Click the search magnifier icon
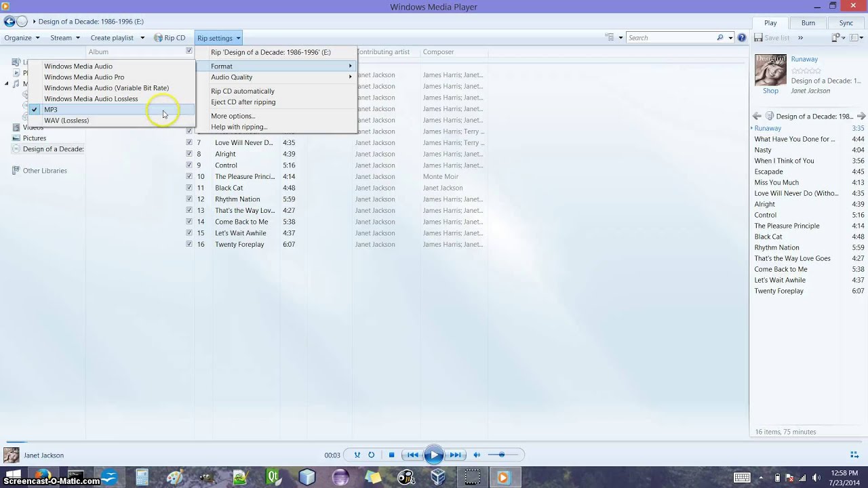868x488 pixels. click(x=720, y=38)
